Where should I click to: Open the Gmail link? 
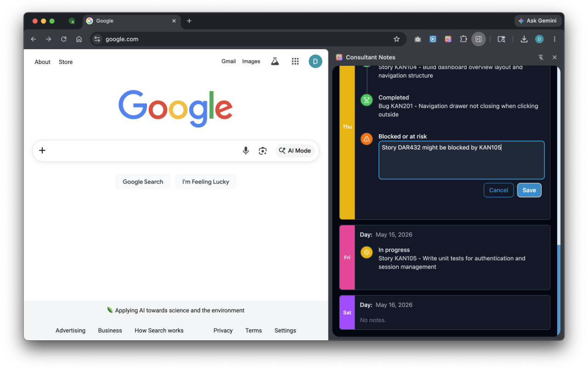coord(228,61)
